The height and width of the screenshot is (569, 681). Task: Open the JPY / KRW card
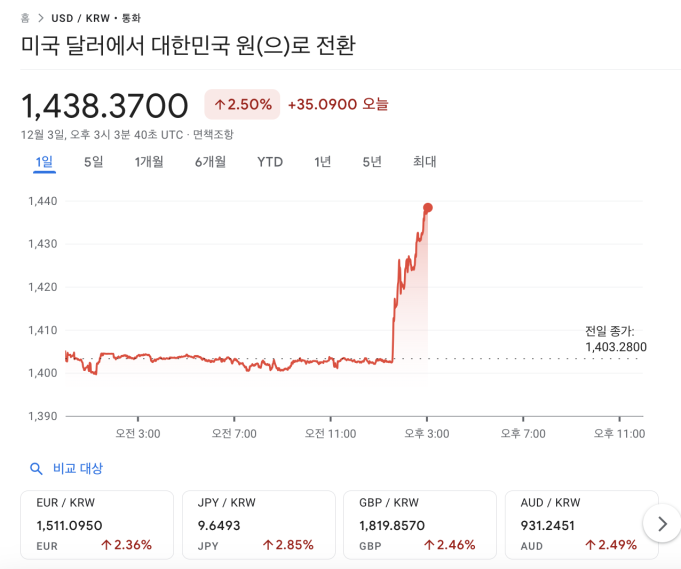coord(259,524)
